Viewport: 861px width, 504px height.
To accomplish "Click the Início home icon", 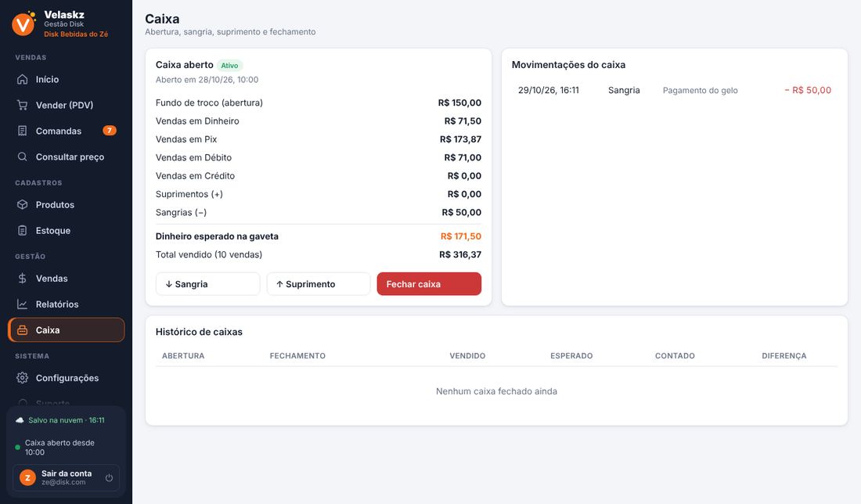I will [x=22, y=79].
